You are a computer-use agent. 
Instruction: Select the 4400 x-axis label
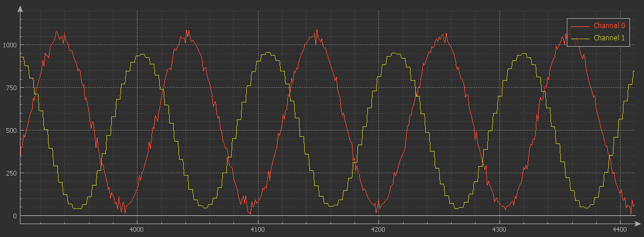(x=620, y=229)
